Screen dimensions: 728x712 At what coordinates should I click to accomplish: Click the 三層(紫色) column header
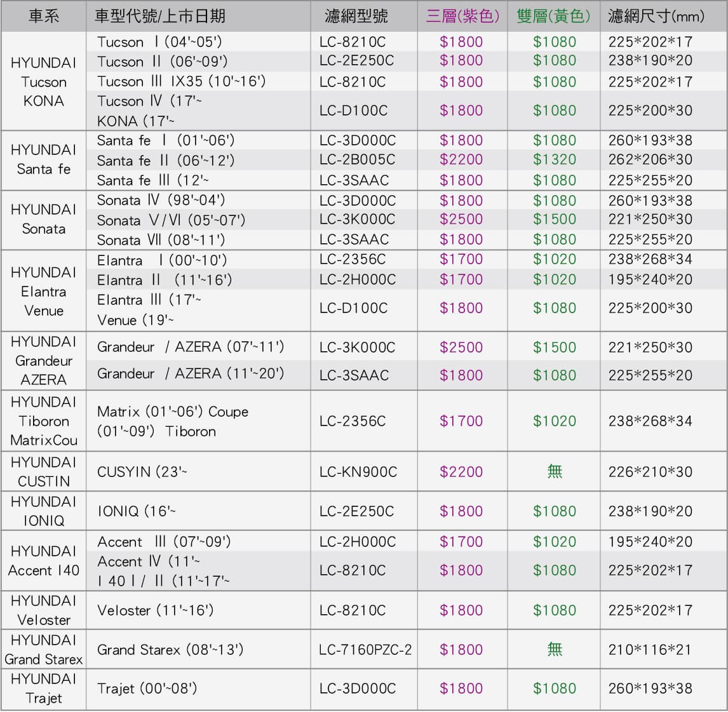point(462,17)
